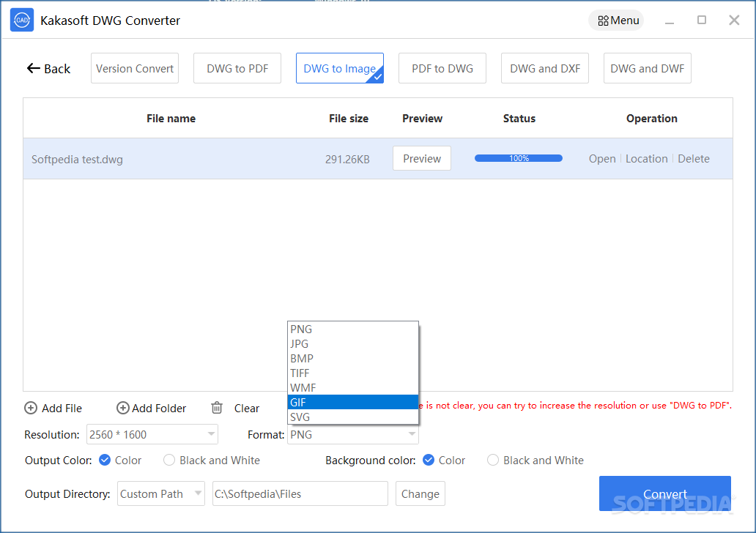Select the DWG to Image tab
The height and width of the screenshot is (533, 756).
(x=339, y=68)
